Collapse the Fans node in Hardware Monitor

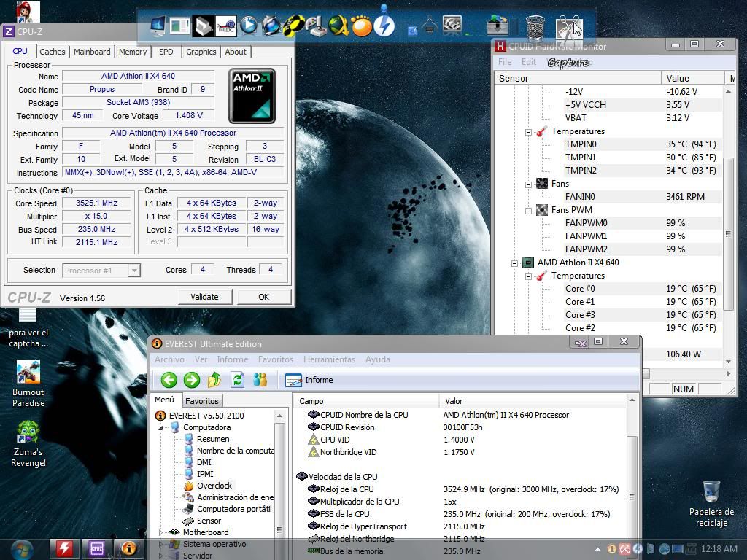[528, 184]
